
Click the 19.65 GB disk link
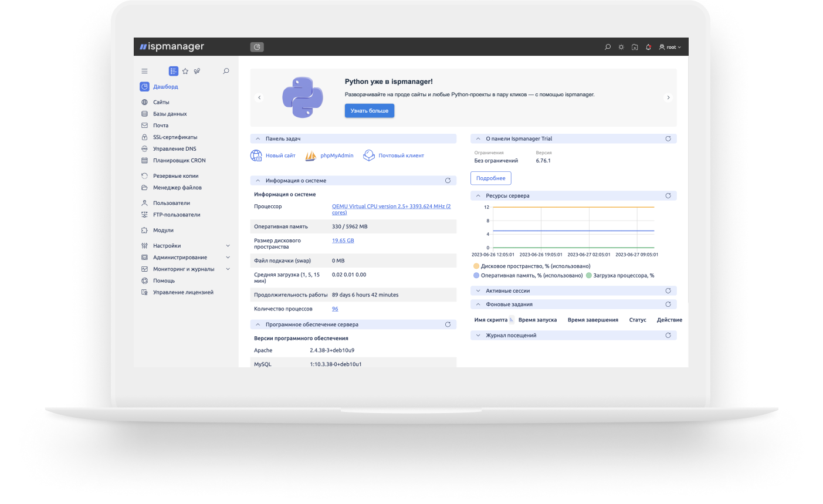(343, 241)
